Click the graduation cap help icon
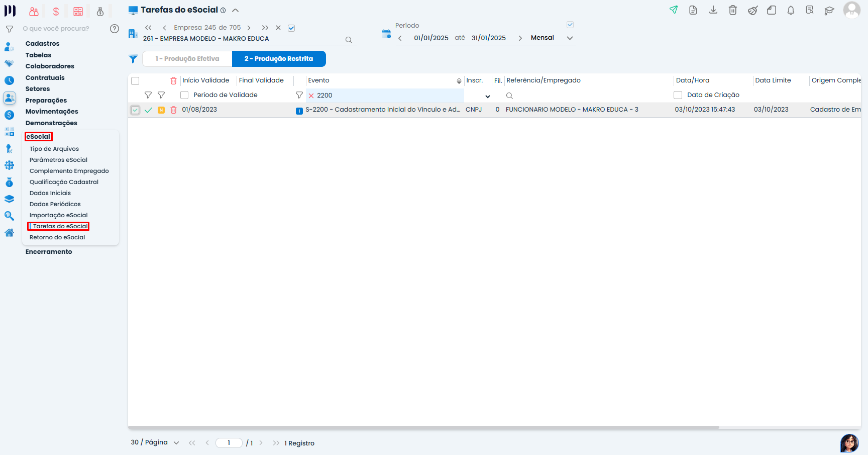 [829, 11]
